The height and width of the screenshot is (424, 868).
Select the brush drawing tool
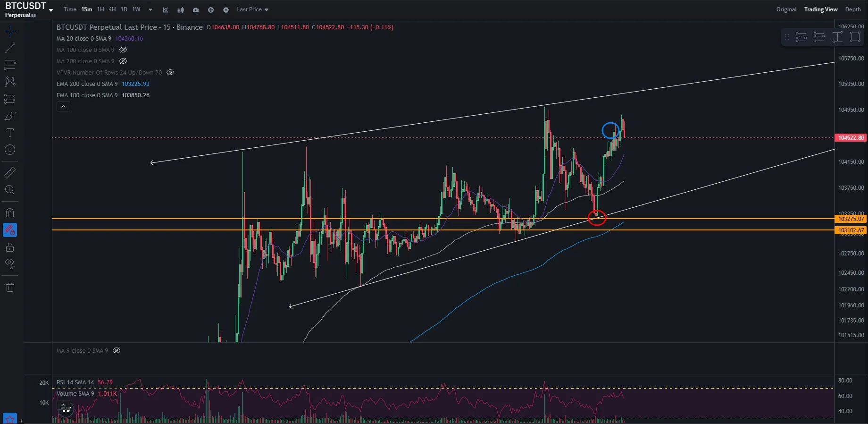pyautogui.click(x=10, y=116)
